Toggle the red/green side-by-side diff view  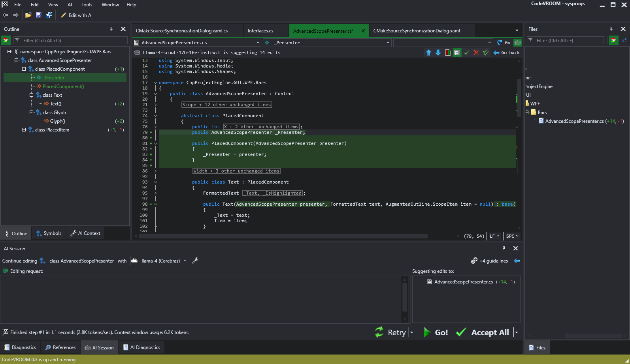(x=448, y=53)
